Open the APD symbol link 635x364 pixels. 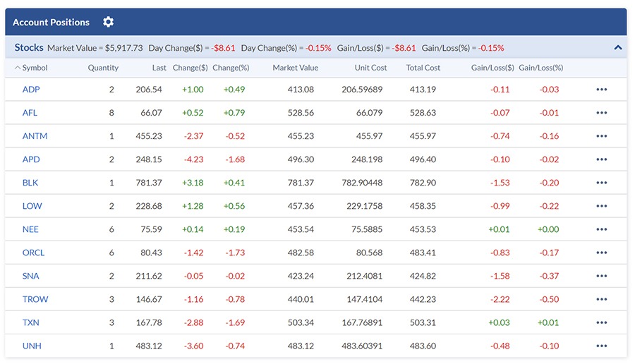pos(31,159)
